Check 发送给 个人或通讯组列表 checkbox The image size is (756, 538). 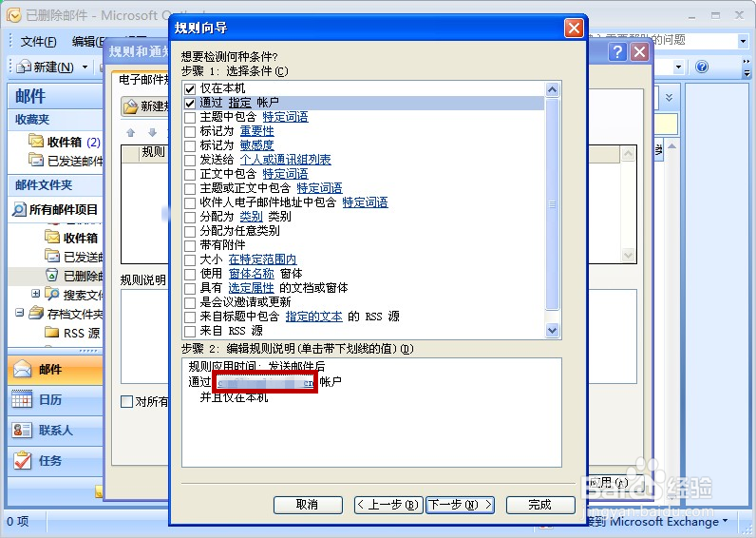190,161
